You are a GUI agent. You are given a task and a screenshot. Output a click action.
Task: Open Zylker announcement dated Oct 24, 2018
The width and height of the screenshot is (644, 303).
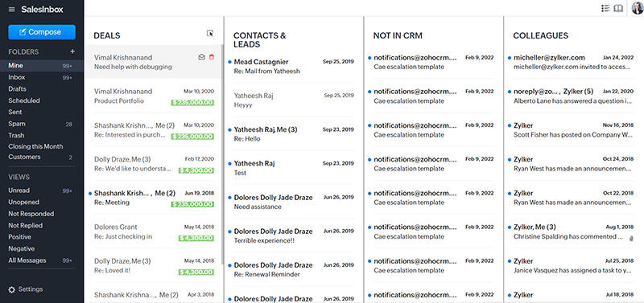click(572, 164)
